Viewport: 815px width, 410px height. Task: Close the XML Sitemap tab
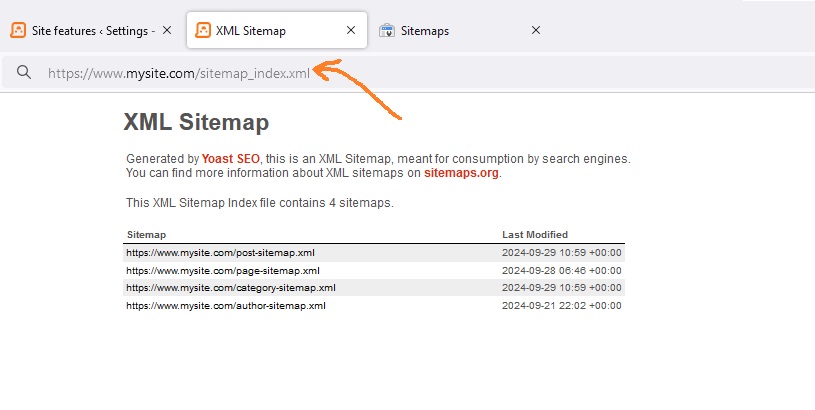[351, 30]
